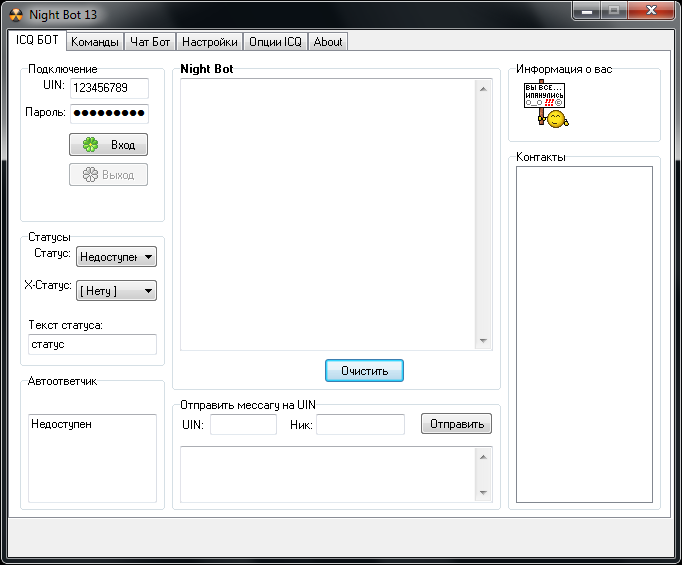Click the Контакты contact list box

[x=584, y=334]
